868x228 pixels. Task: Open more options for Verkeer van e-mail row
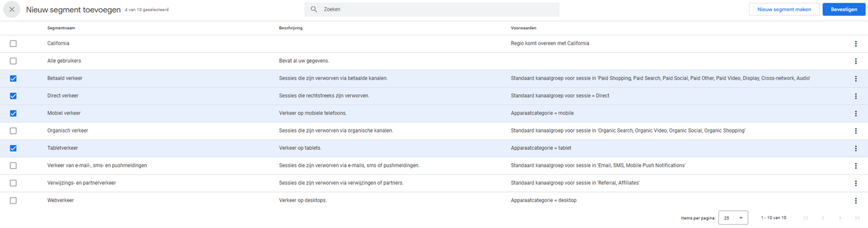(x=856, y=165)
